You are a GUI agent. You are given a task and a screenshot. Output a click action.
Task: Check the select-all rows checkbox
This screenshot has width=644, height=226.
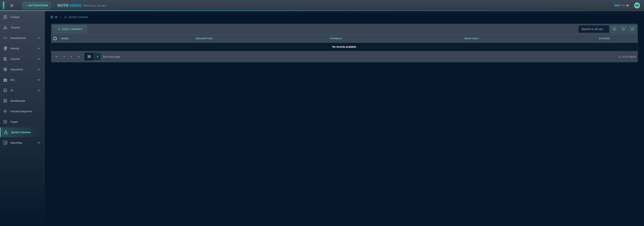[55, 39]
